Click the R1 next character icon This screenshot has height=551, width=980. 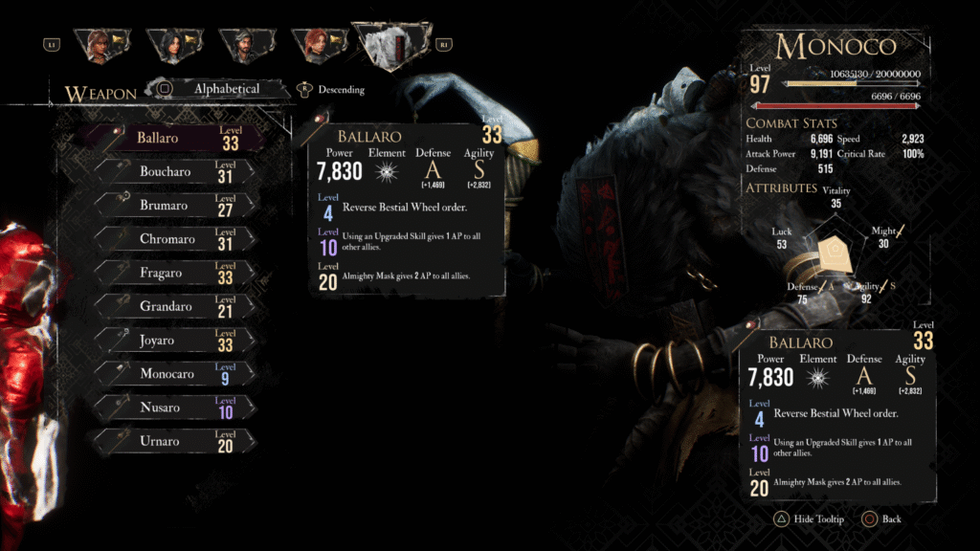444,45
